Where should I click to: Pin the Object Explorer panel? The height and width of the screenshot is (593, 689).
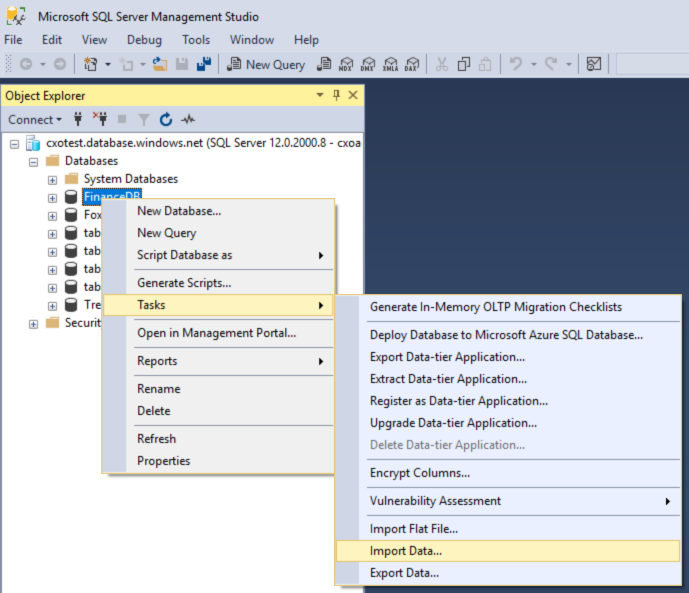pyautogui.click(x=337, y=95)
